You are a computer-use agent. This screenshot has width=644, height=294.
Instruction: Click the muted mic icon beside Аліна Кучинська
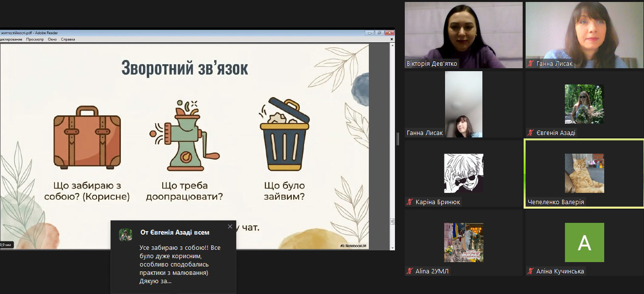531,271
